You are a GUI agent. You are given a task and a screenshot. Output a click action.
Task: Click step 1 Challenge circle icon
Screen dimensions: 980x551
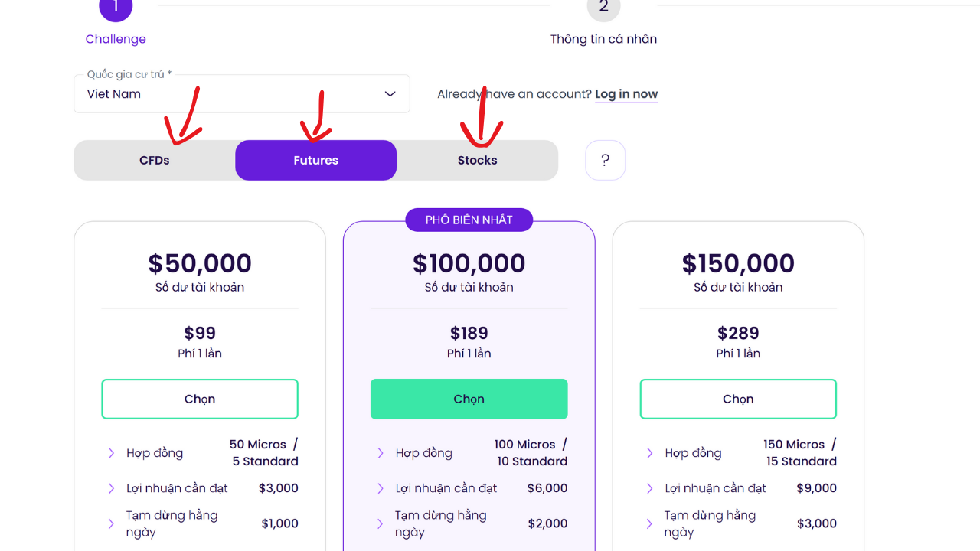click(116, 8)
